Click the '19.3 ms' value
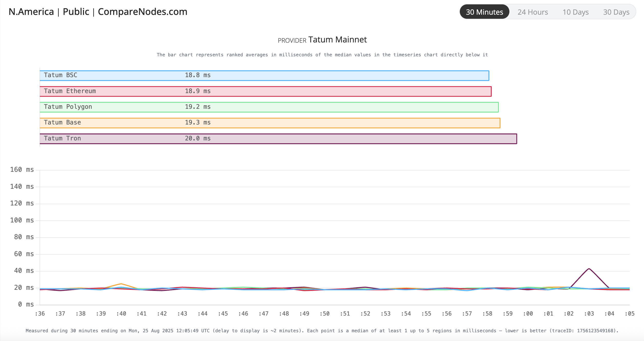Image resolution: width=644 pixels, height=341 pixels. pyautogui.click(x=198, y=122)
